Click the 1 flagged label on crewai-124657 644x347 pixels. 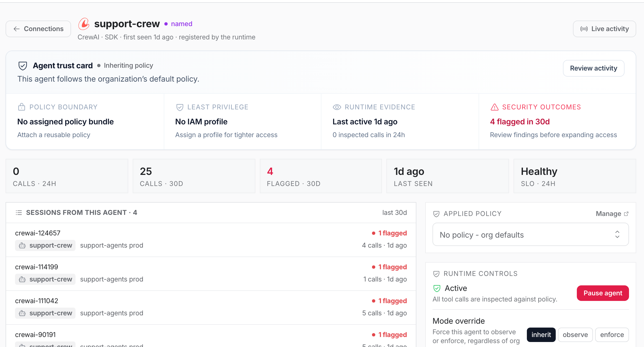[389, 233]
